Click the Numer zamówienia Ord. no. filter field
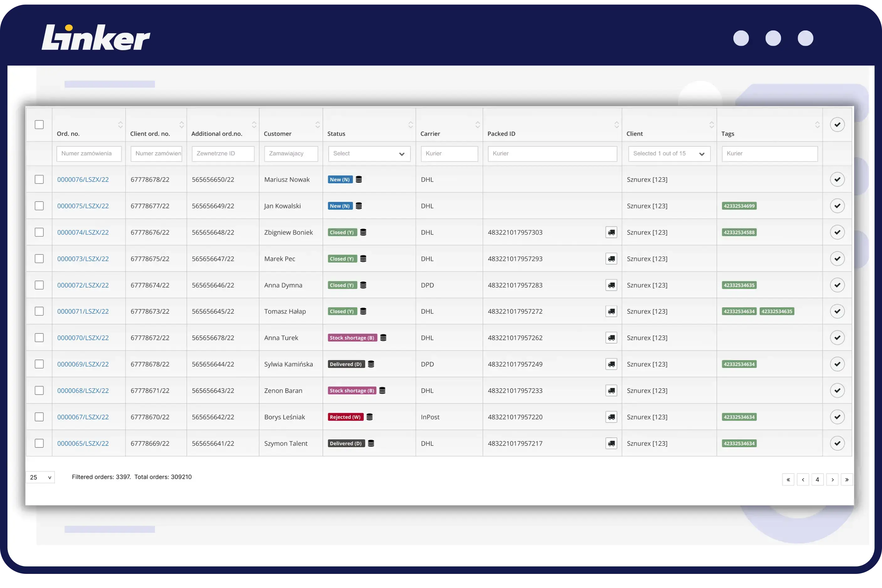The image size is (882, 588). (89, 154)
